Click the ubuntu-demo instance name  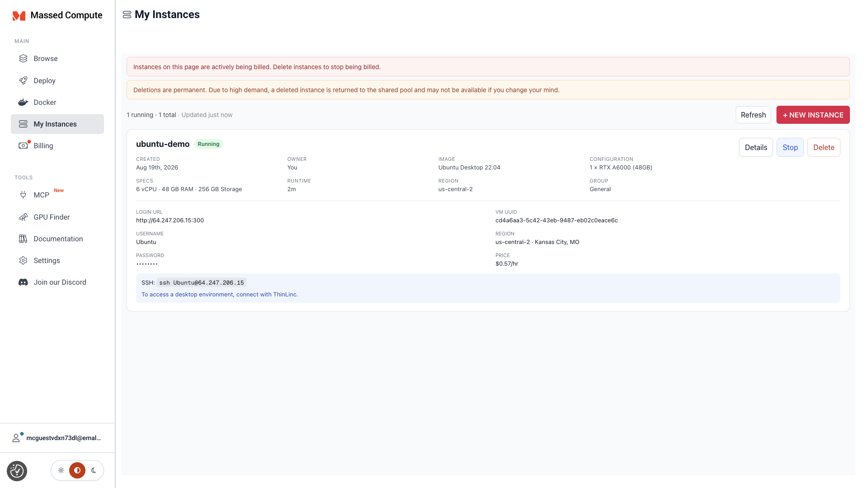point(163,144)
